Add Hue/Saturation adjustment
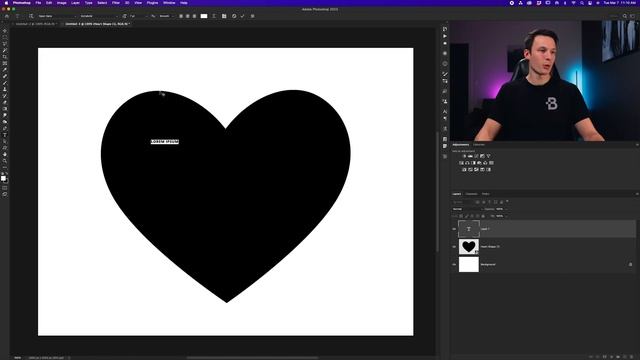 click(x=461, y=163)
